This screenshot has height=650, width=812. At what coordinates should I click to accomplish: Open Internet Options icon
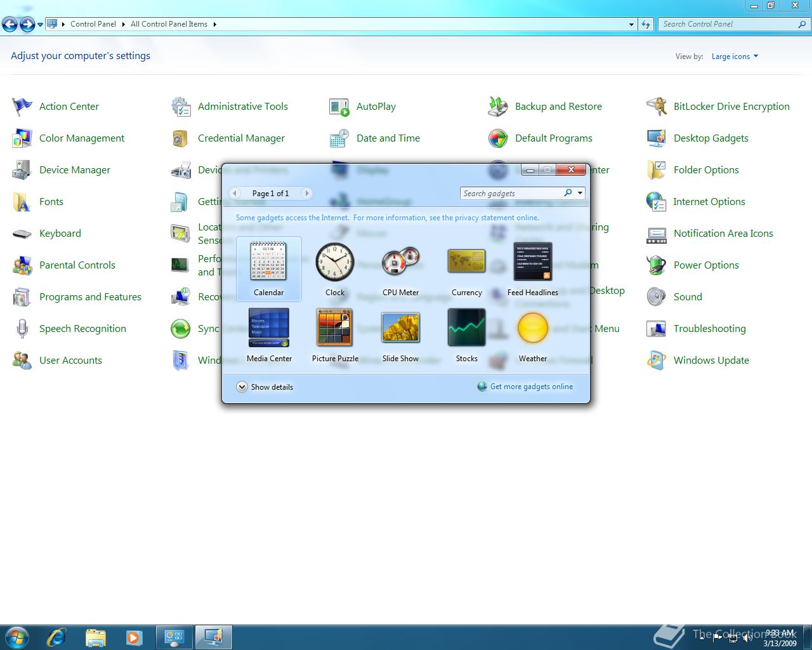click(657, 202)
